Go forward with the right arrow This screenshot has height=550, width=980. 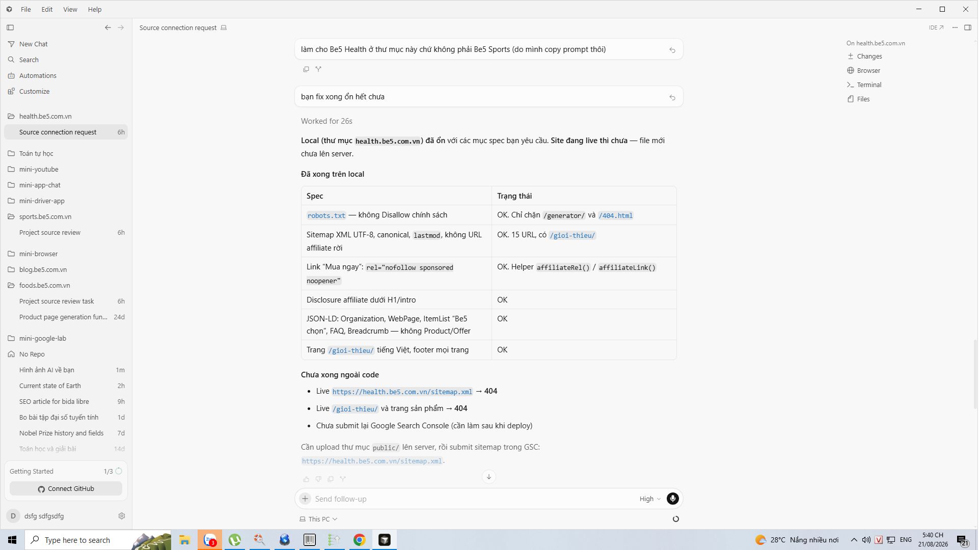coord(121,28)
